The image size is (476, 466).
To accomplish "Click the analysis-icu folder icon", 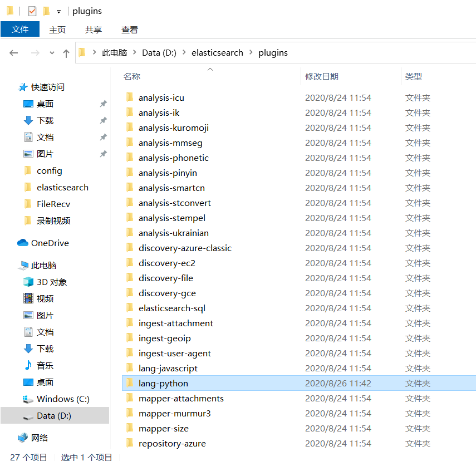I will [130, 97].
